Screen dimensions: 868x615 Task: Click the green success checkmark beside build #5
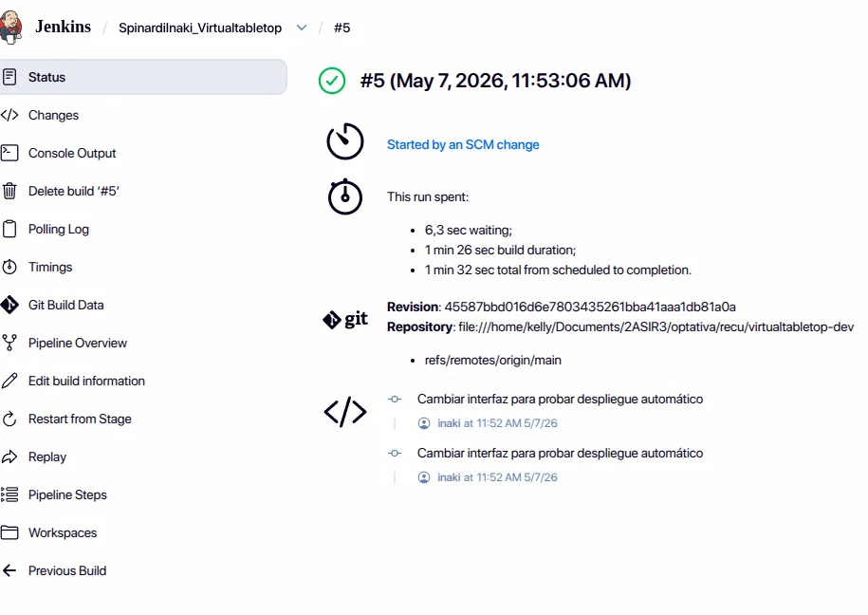[x=332, y=81]
